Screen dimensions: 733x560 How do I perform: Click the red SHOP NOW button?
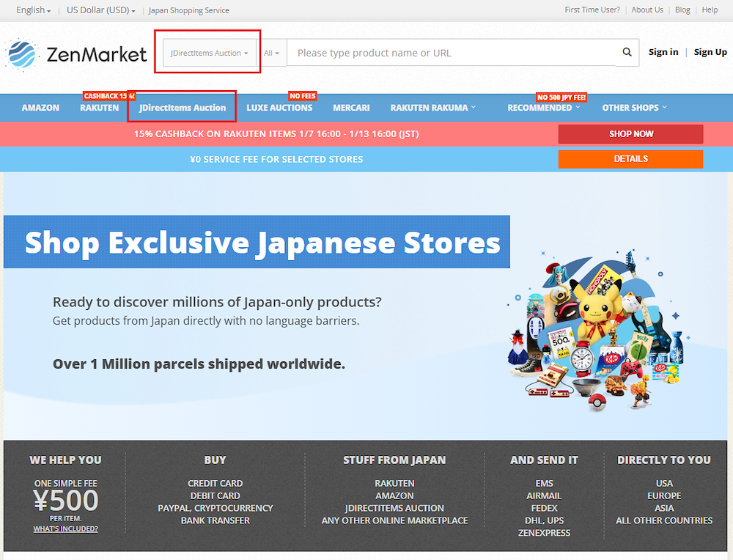tap(630, 134)
